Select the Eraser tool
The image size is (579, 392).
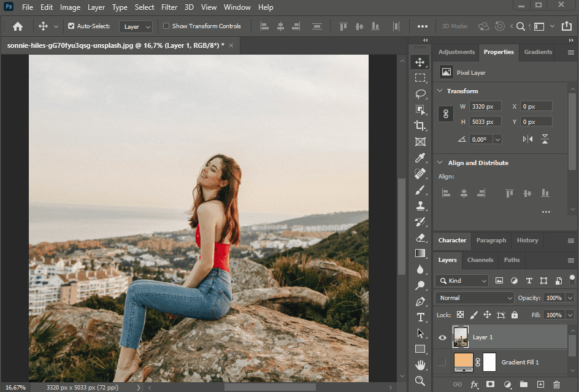[420, 237]
